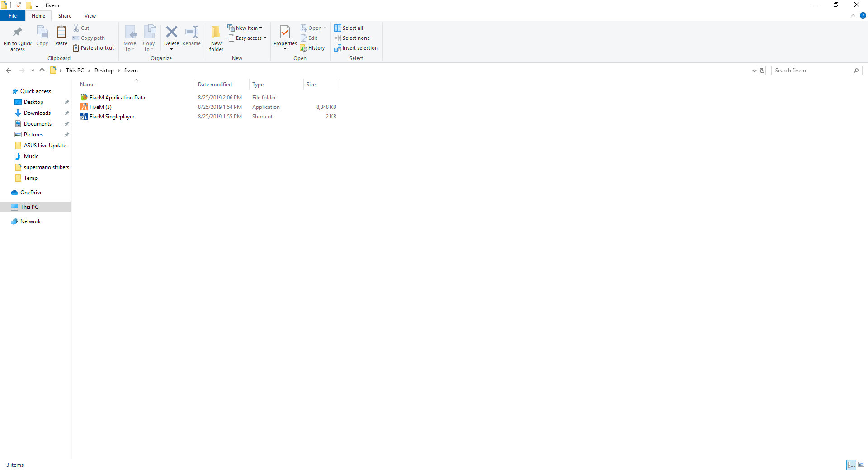
Task: Switch to the Share ribbon tab
Action: (x=65, y=16)
